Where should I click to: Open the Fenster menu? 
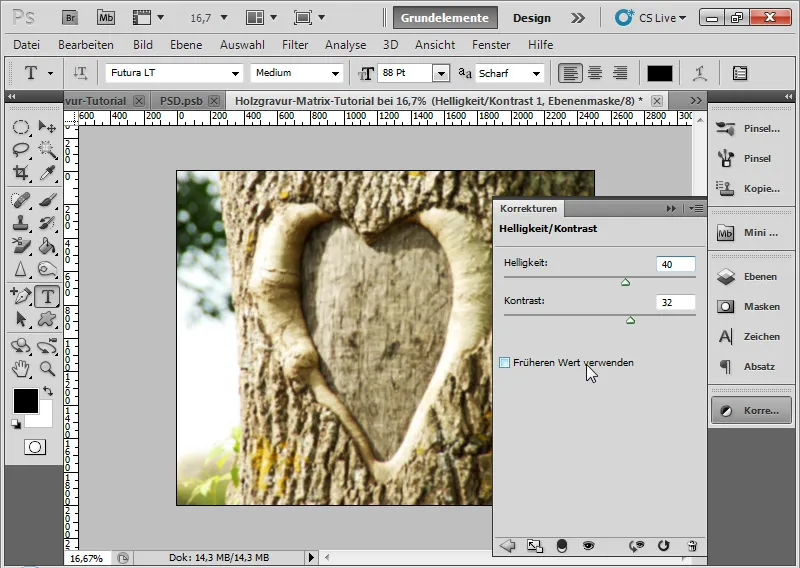tap(491, 45)
